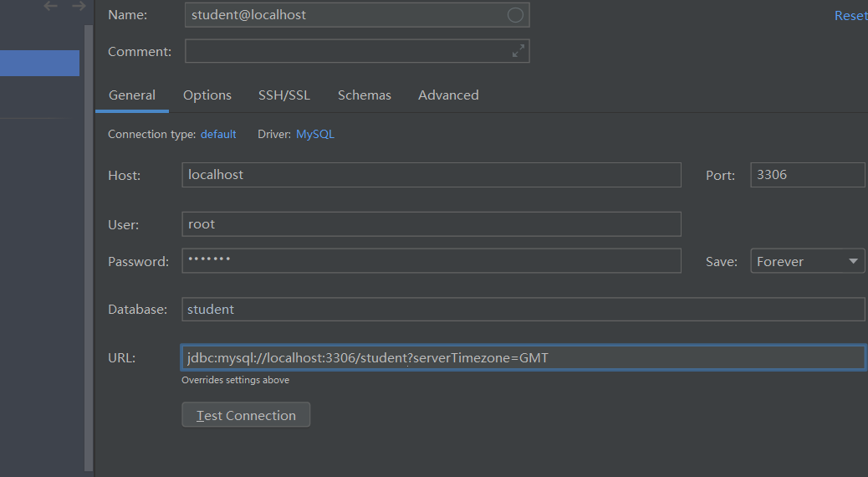Open the Schemas tab
Screen dimensions: 868x477
365,95
